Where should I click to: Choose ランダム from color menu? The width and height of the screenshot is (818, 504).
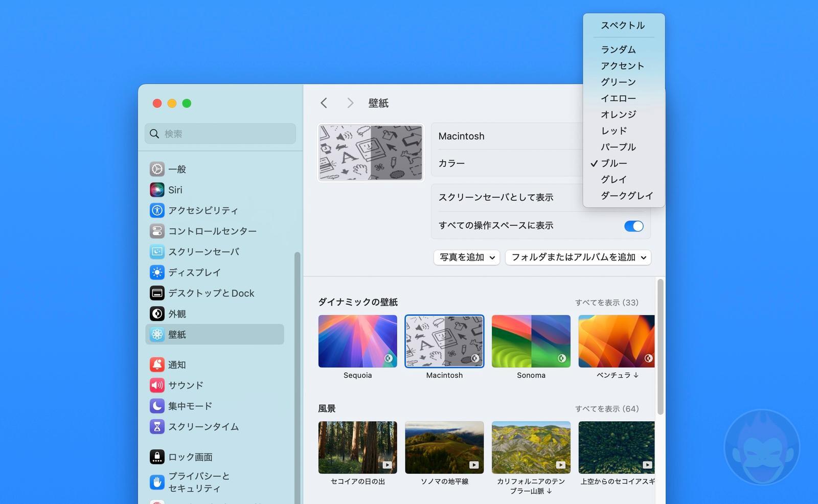(x=624, y=50)
